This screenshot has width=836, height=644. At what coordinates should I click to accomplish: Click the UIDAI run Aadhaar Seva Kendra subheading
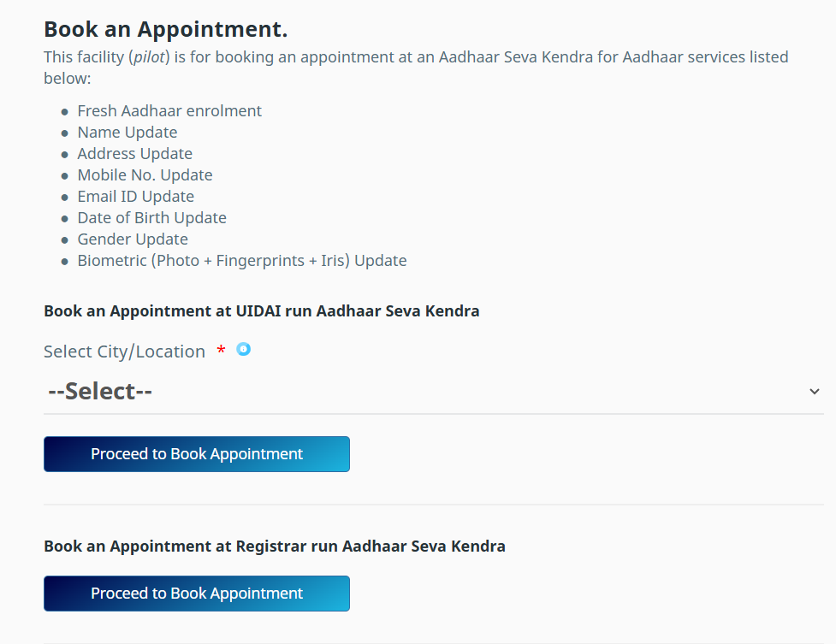[x=261, y=310]
